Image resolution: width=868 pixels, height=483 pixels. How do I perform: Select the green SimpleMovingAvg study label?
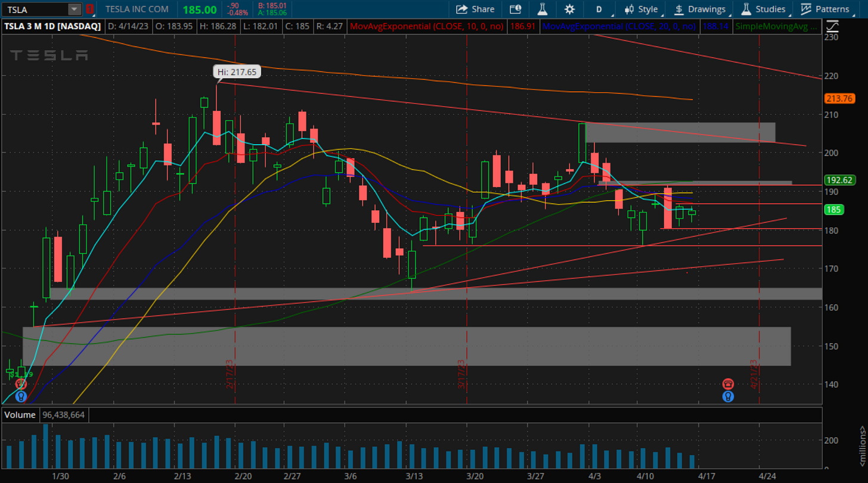(x=777, y=26)
